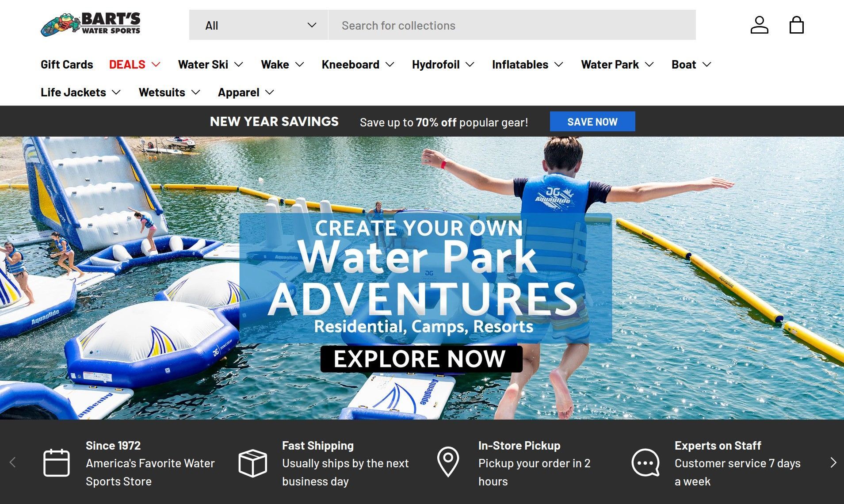
Task: Click the In-Store Pickup location pin icon
Action: [x=448, y=462]
